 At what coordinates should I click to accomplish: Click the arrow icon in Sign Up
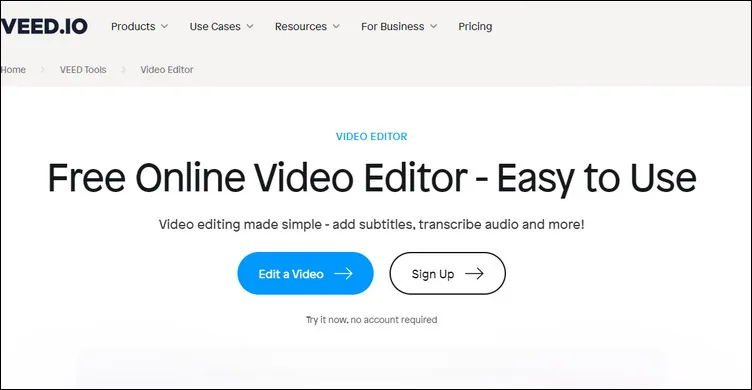pyautogui.click(x=474, y=273)
